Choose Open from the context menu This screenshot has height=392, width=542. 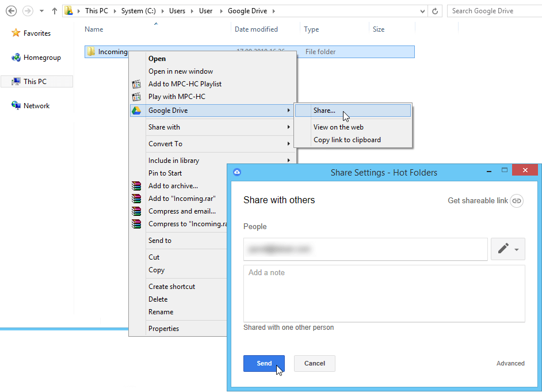pyautogui.click(x=157, y=59)
